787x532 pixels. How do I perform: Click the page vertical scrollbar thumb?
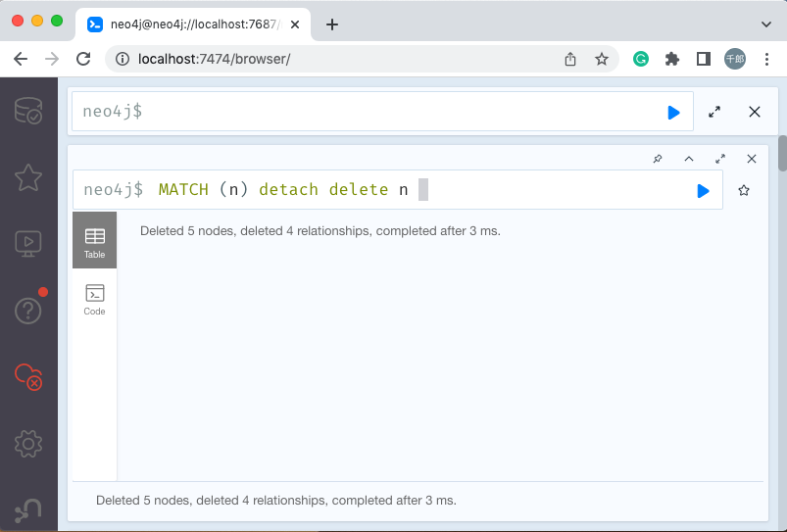(x=782, y=154)
